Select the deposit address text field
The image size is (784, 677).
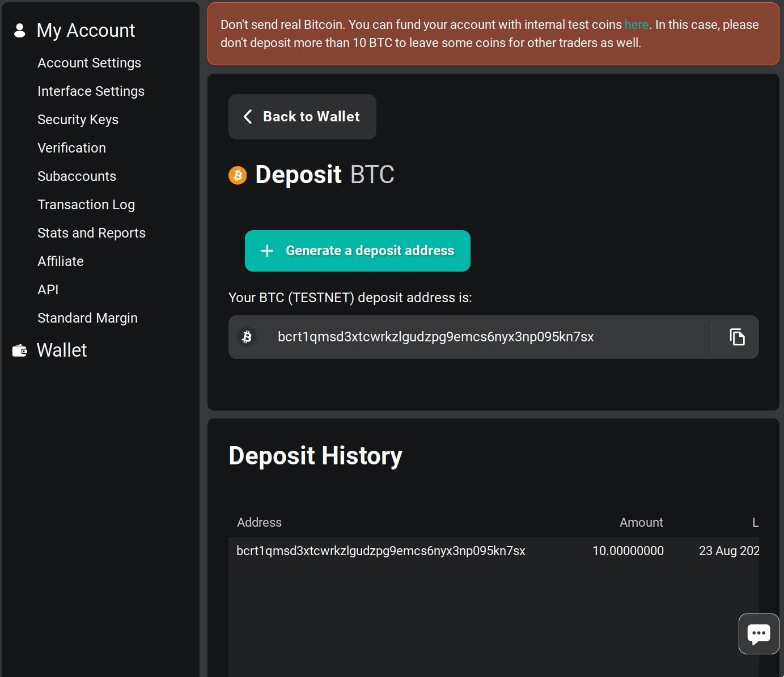pos(435,337)
